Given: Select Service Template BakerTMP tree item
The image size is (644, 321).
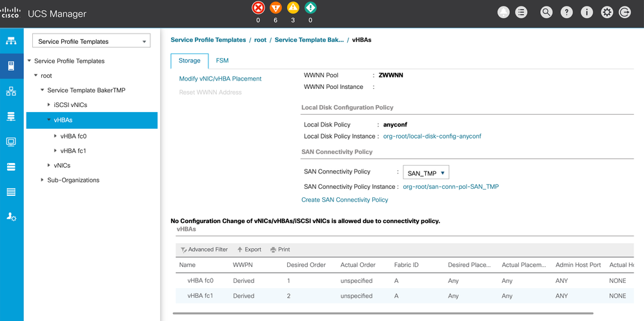Looking at the screenshot, I should (86, 90).
